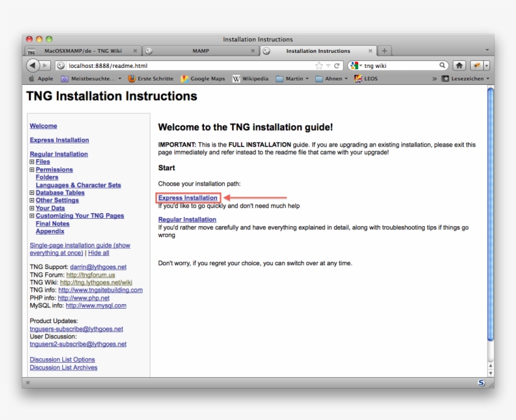Open the Discussion List Options link

point(62,360)
